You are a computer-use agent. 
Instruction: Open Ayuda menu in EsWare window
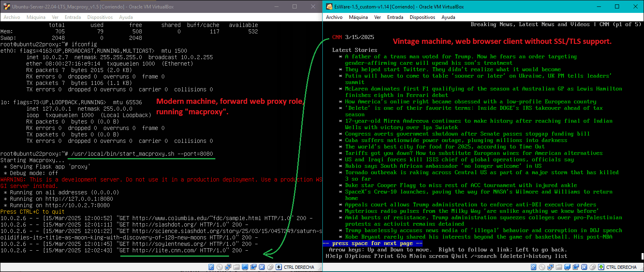point(448,17)
